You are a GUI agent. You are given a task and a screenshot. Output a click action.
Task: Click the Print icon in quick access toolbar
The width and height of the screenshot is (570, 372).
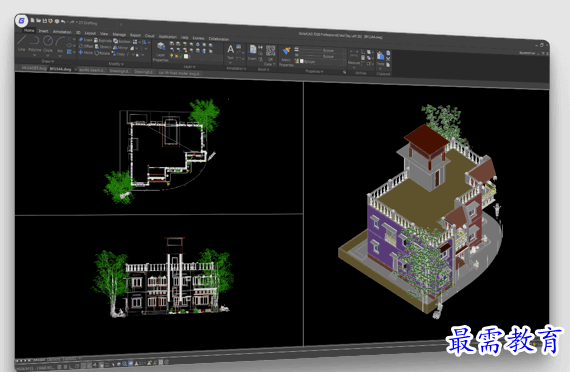point(56,21)
